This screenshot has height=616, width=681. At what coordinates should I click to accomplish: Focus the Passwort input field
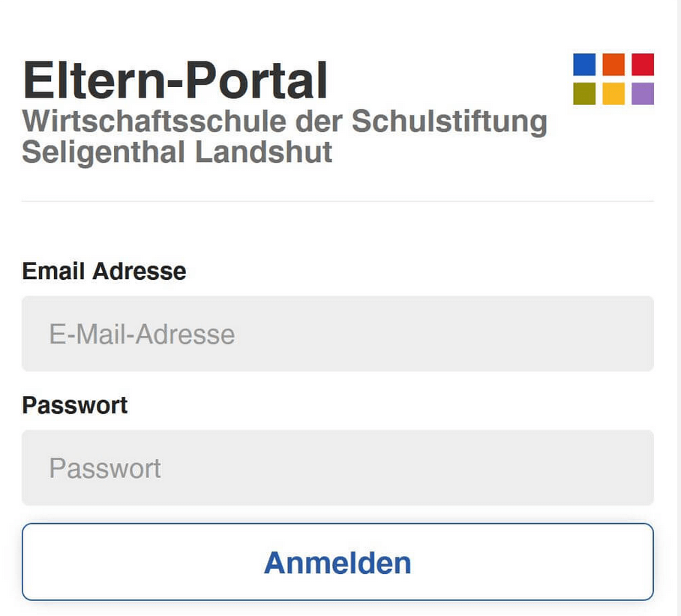337,468
